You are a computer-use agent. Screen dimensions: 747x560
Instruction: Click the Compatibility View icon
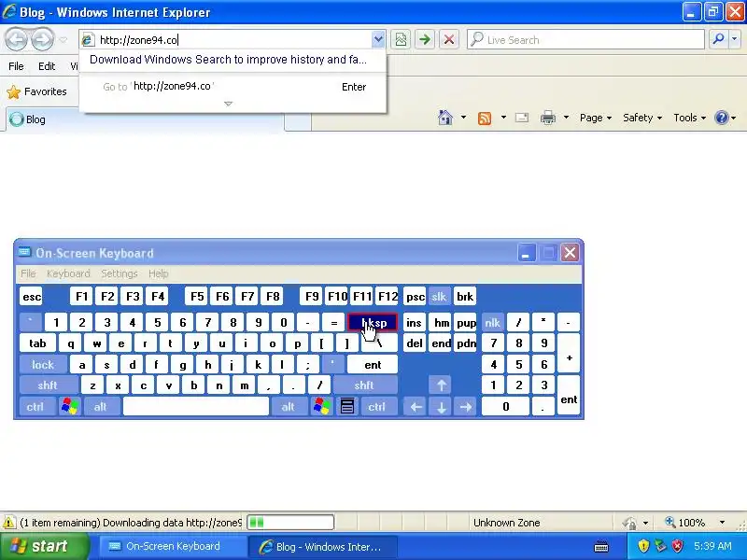(x=401, y=39)
